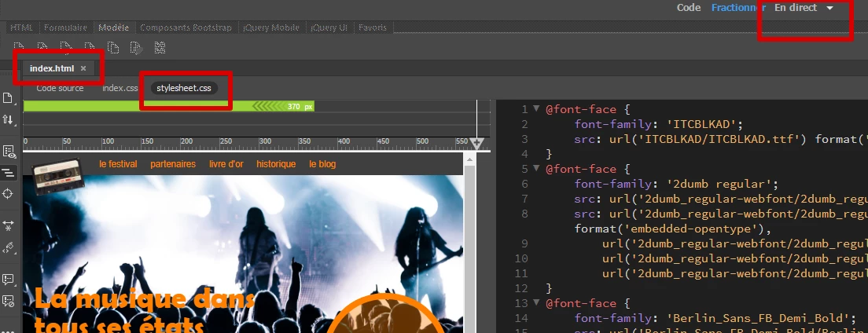The width and height of the screenshot is (868, 333).
Task: Click the Make Nested Template icon
Action: (42, 48)
